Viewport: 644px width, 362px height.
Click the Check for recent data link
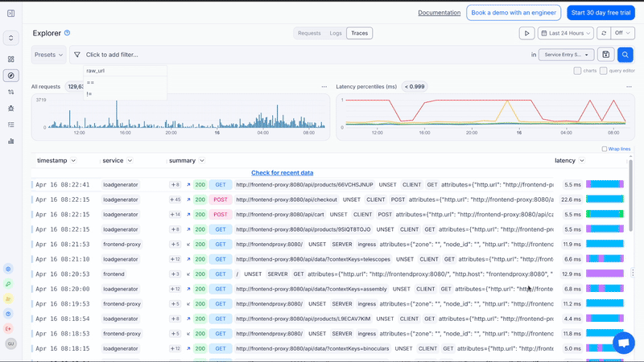pyautogui.click(x=283, y=173)
